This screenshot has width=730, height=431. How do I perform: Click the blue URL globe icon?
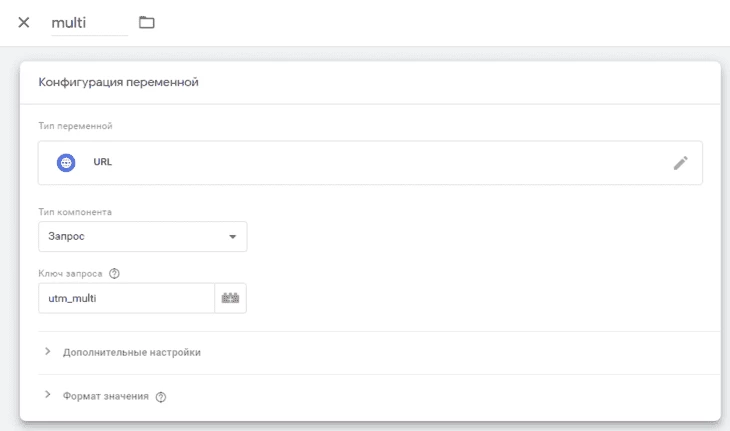(x=66, y=163)
